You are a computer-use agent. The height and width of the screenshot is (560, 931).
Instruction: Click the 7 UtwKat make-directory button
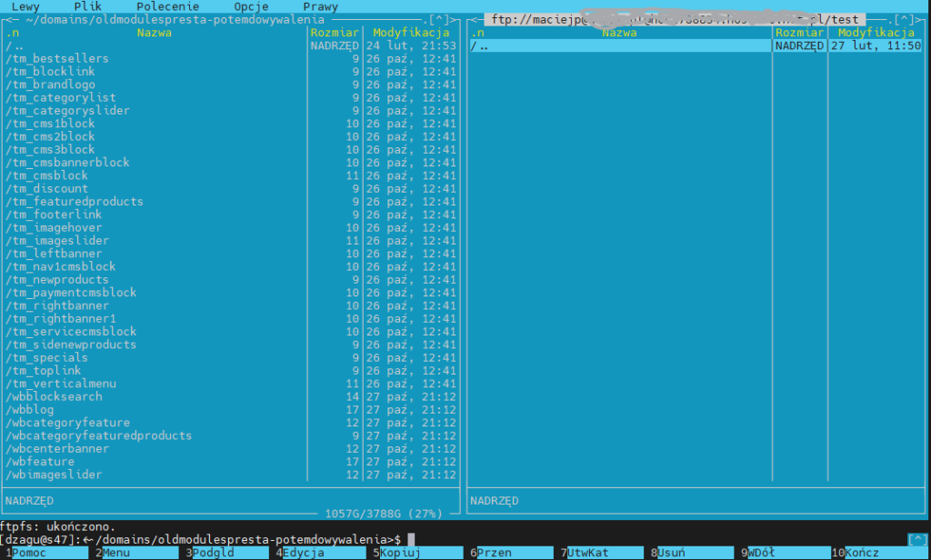[x=602, y=553]
